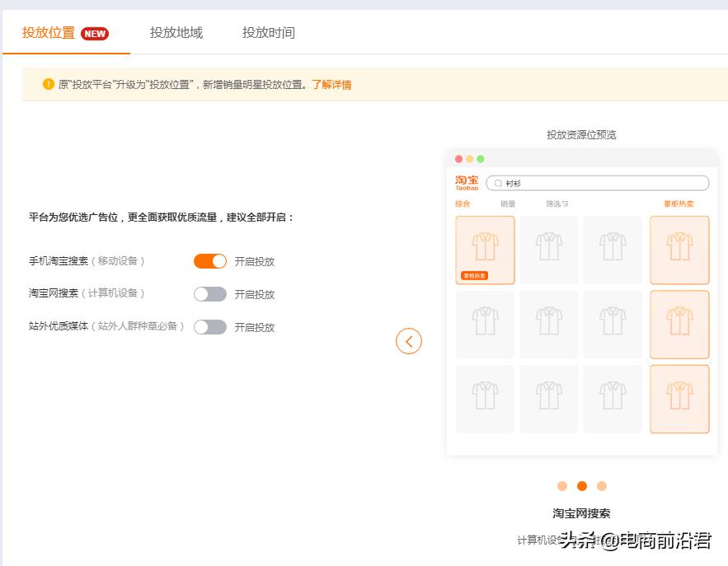Viewport: 728px width, 566px height.
Task: Turn on the 站外优质媒体 toggle
Action: click(211, 327)
